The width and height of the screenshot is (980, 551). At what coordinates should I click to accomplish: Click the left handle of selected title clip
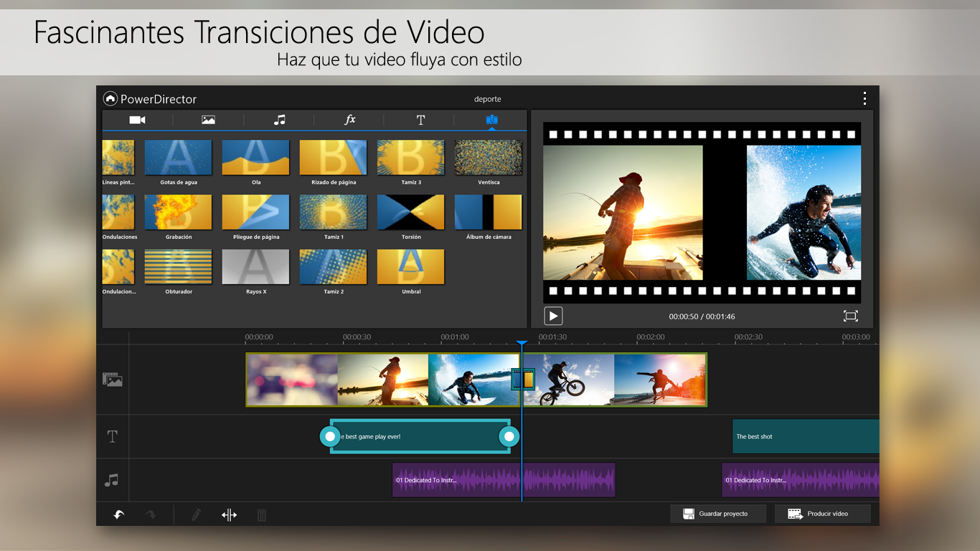coord(330,436)
